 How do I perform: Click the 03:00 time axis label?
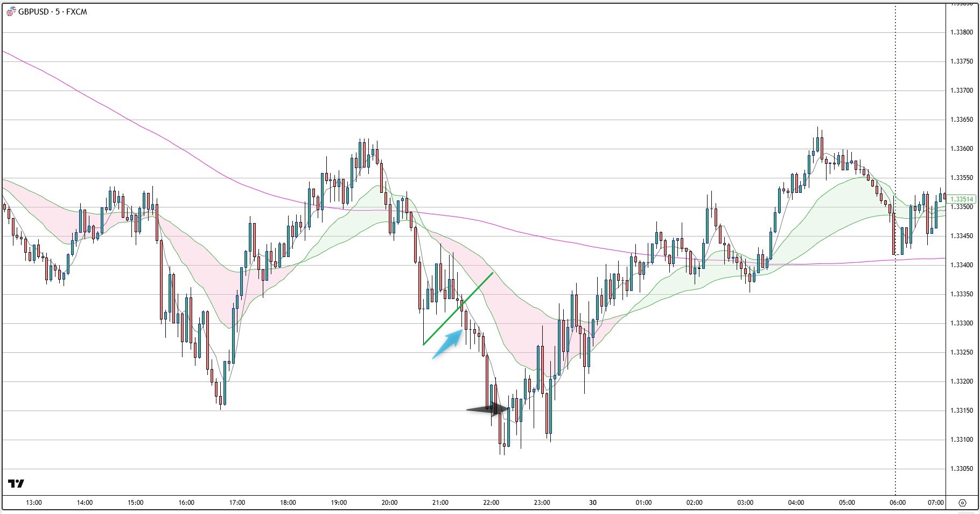click(x=745, y=503)
